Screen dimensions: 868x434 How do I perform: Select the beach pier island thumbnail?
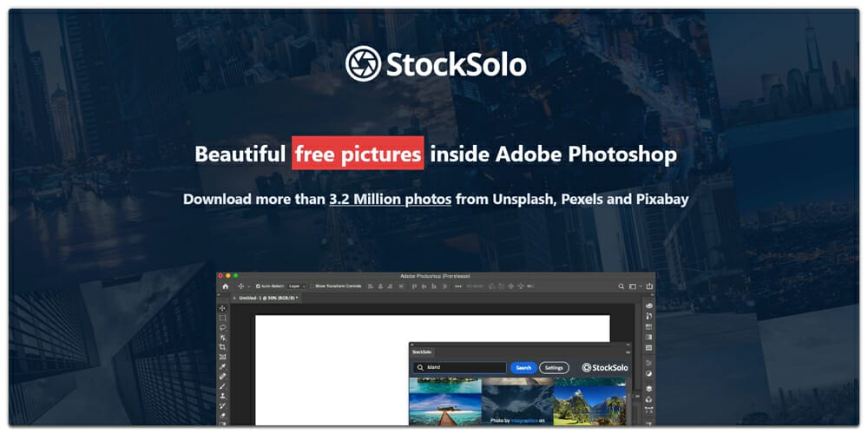click(x=445, y=410)
